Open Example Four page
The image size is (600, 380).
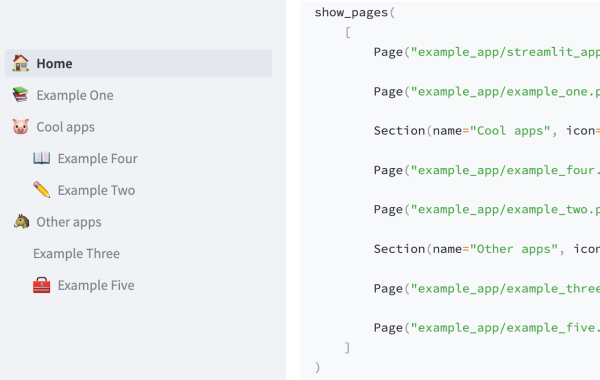(x=139, y=158)
